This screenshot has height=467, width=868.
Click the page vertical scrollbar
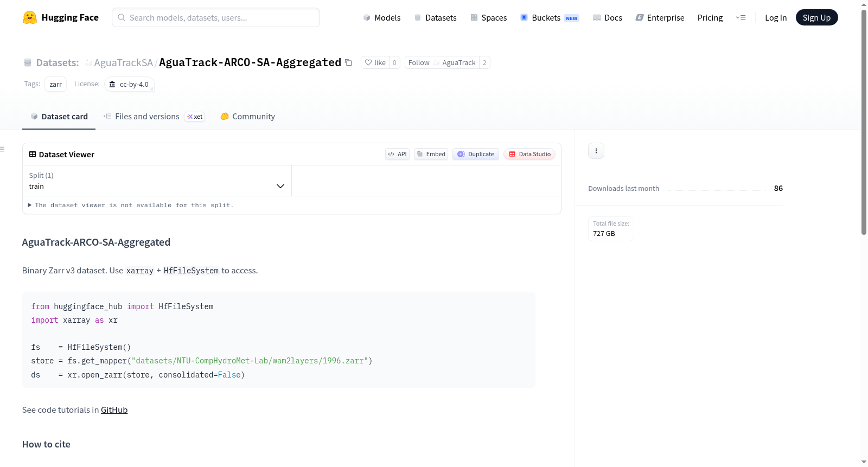pos(864,122)
